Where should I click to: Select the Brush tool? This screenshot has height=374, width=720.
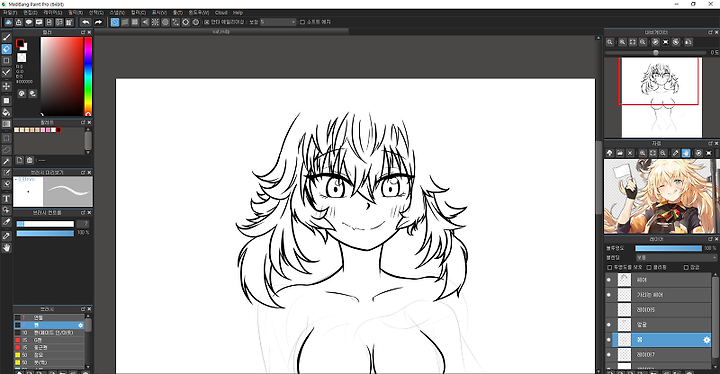6,37
